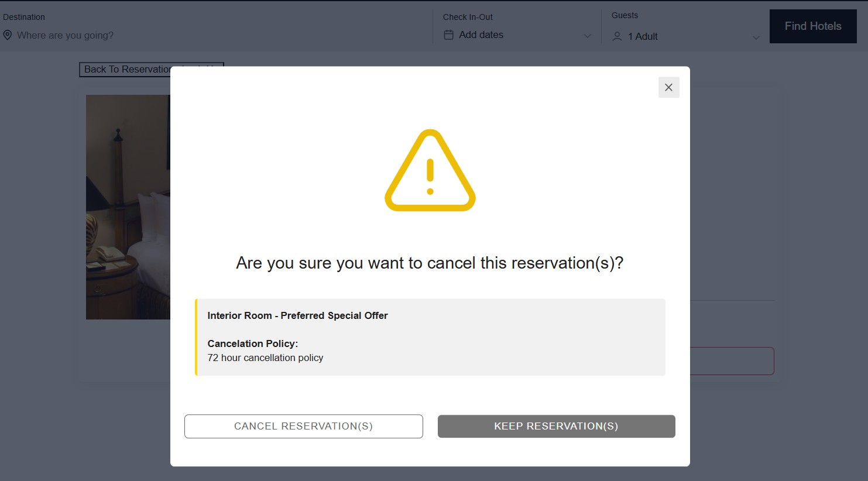
Task: Click the 'Are you sure' confirmation heading
Action: (430, 263)
